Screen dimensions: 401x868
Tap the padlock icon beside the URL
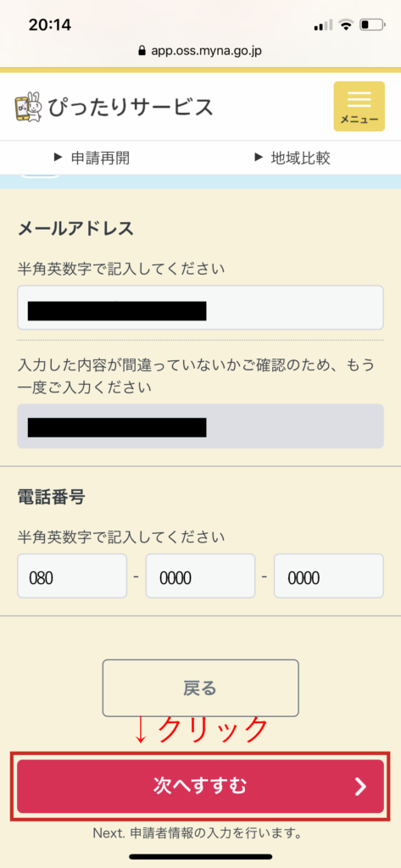[143, 52]
